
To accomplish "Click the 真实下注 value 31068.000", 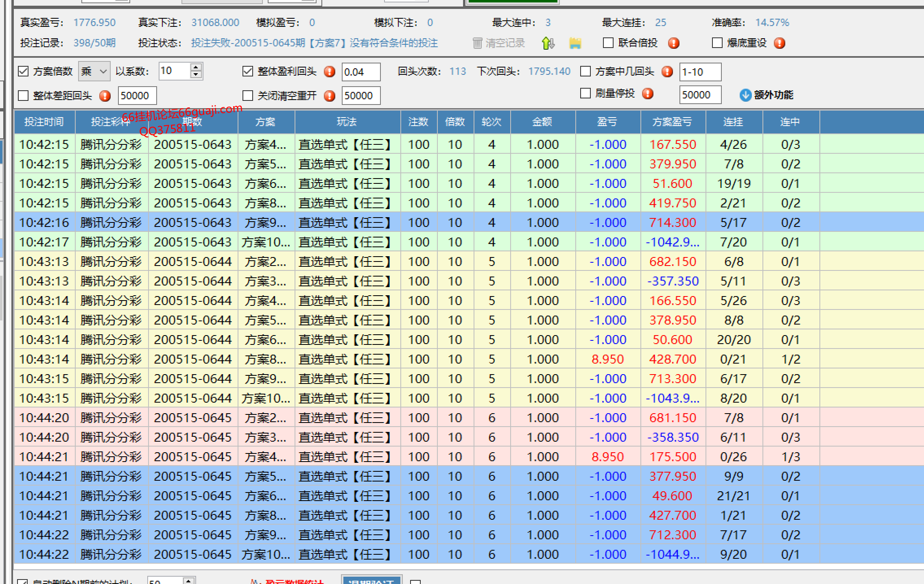I will (215, 22).
